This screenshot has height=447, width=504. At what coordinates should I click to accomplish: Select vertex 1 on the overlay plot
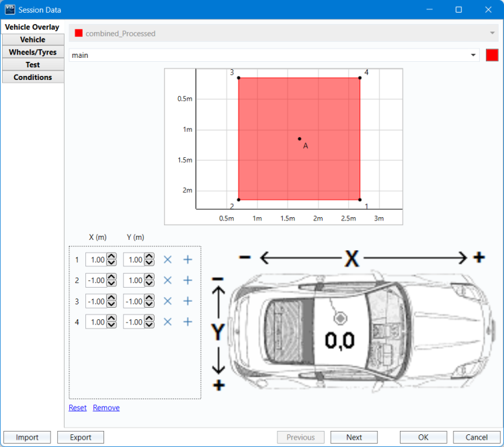tap(360, 200)
